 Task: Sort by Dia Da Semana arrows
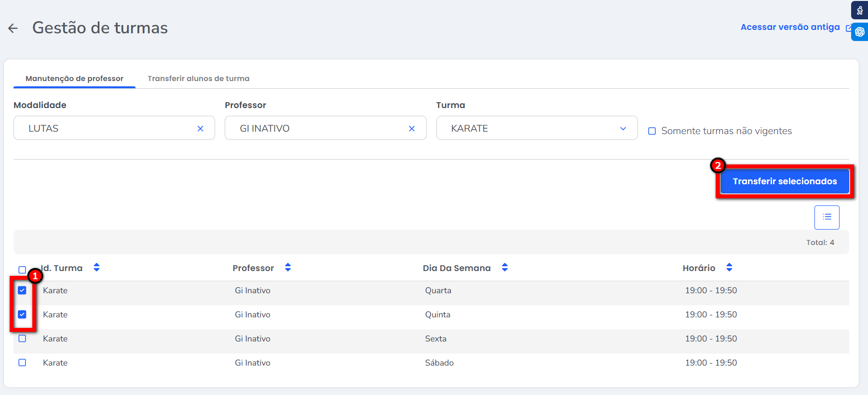coord(504,268)
